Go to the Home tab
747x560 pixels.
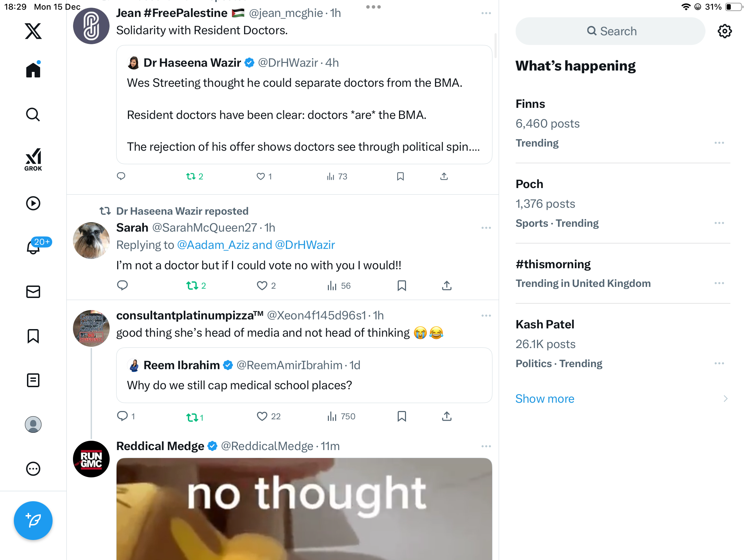pos(33,71)
